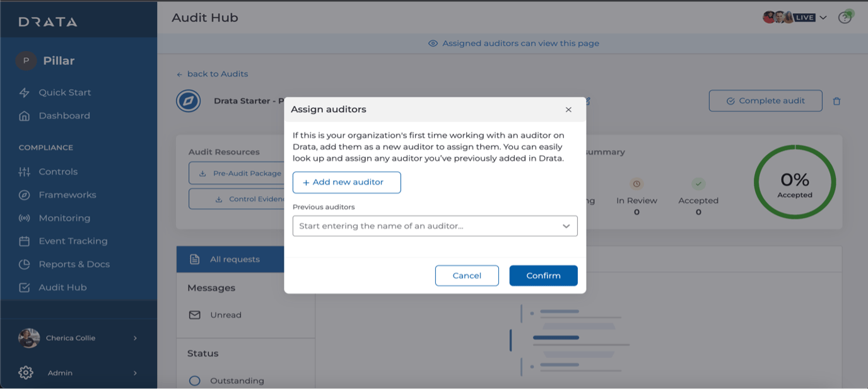Viewport: 868px width, 390px height.
Task: Click Add new auditor button
Action: [x=346, y=182]
